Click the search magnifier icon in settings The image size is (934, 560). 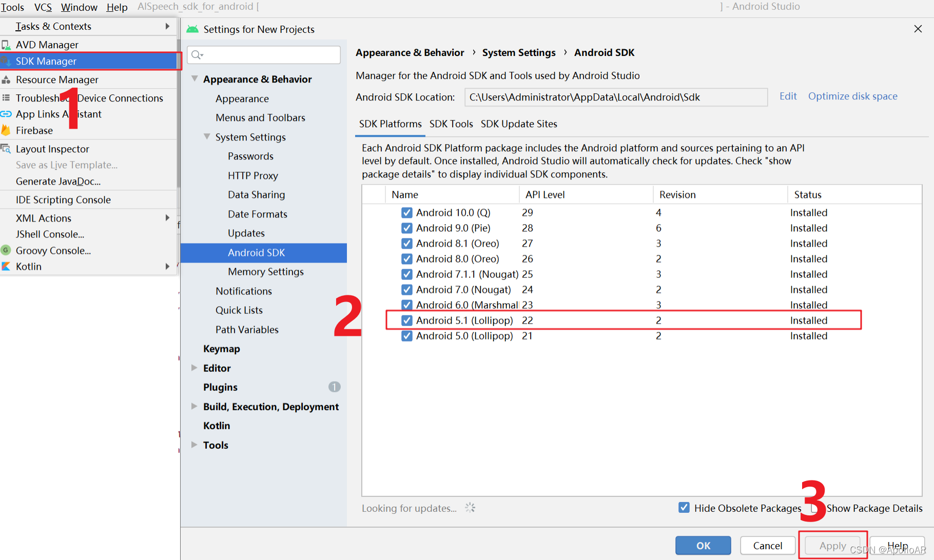pos(197,54)
